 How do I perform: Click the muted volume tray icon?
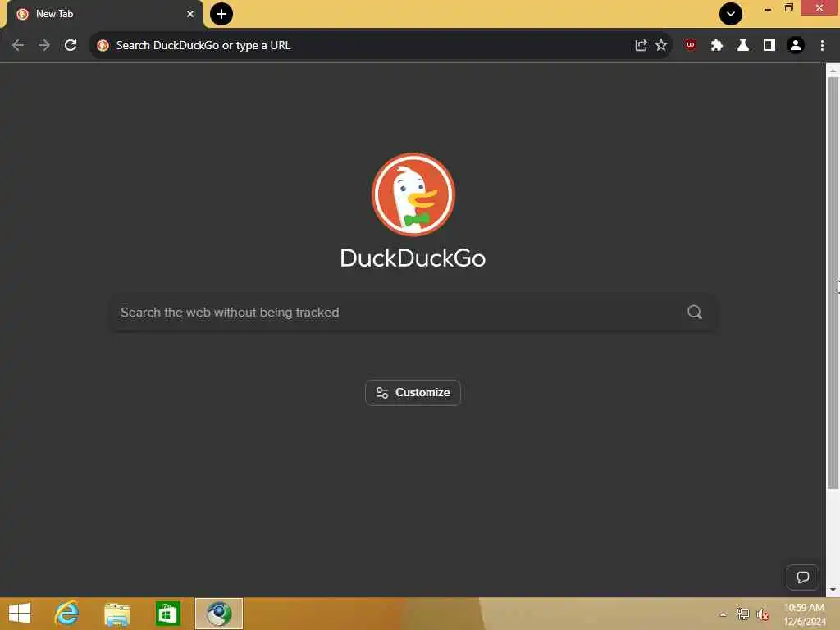[x=763, y=614]
